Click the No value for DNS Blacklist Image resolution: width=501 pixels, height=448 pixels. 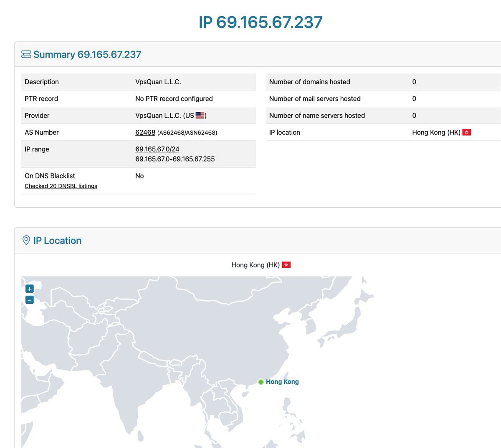[x=139, y=176]
